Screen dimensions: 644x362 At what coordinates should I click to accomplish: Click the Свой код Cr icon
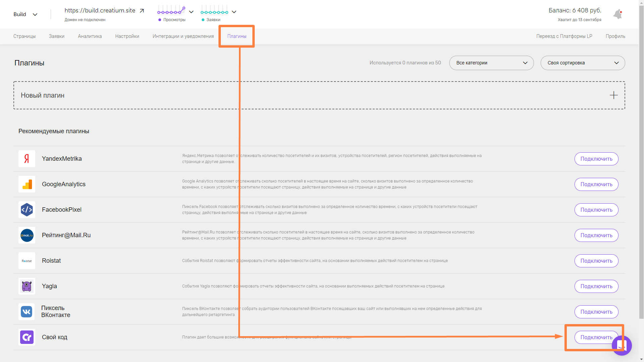27,337
